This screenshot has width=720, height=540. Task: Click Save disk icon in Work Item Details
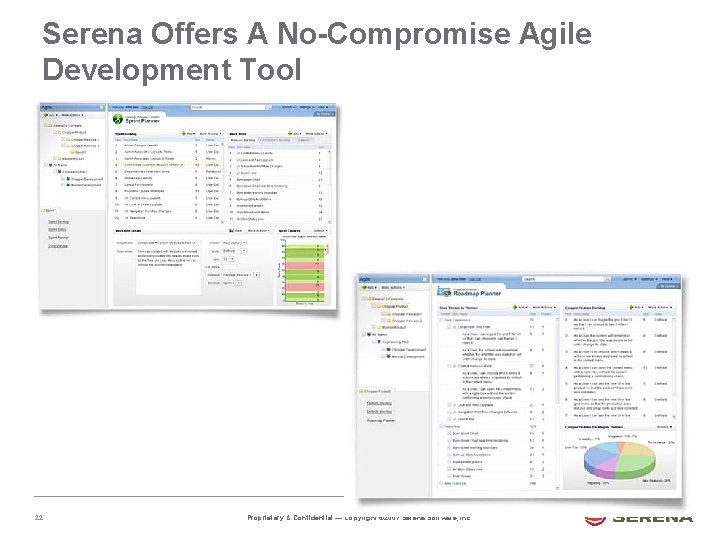tap(232, 231)
